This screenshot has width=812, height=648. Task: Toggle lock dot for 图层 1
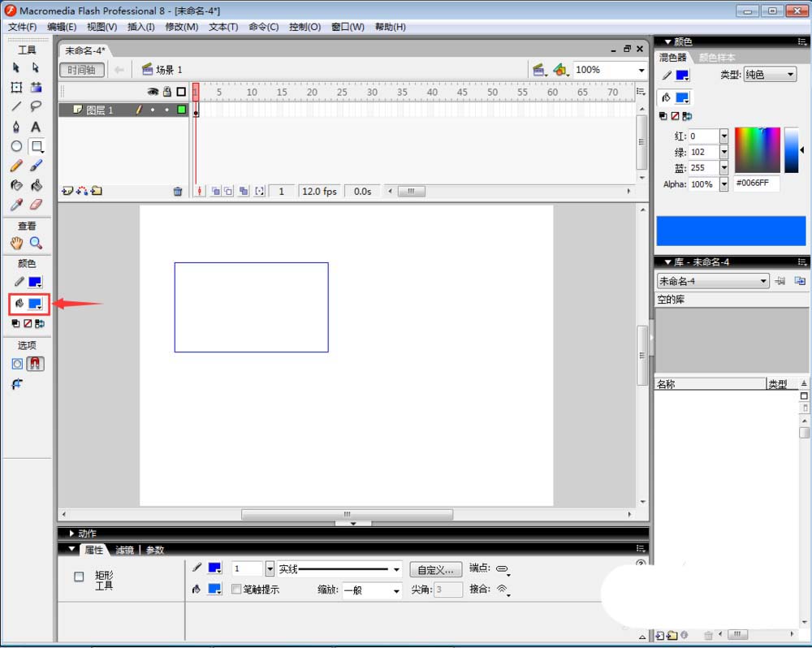click(166, 110)
